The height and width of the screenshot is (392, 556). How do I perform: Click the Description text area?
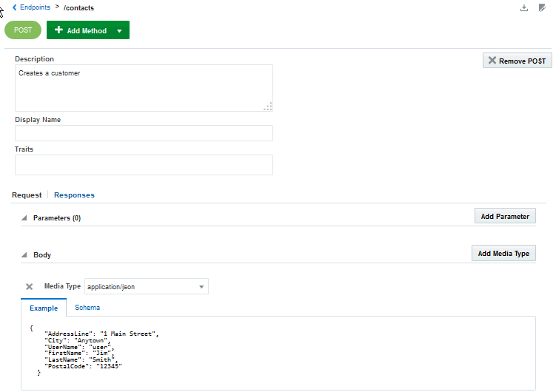pos(144,87)
